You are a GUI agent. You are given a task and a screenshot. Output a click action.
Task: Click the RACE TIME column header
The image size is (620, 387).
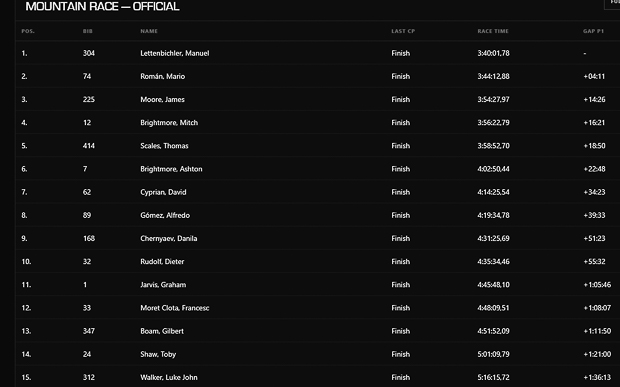[493, 31]
